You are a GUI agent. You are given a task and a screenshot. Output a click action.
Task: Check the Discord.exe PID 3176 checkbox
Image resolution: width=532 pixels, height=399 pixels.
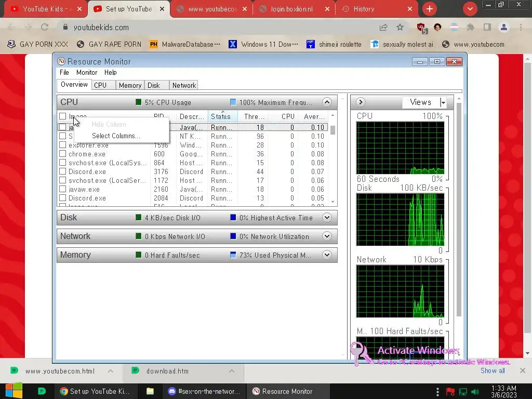coord(62,171)
